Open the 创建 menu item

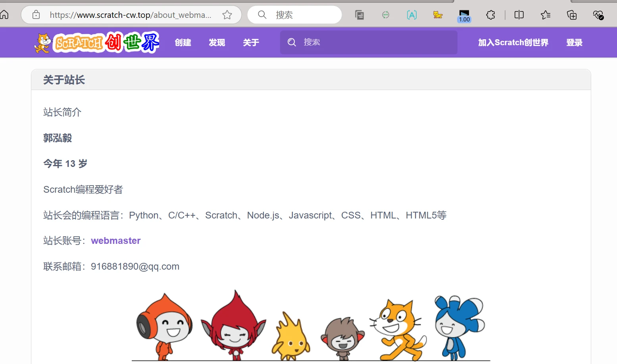pyautogui.click(x=183, y=42)
